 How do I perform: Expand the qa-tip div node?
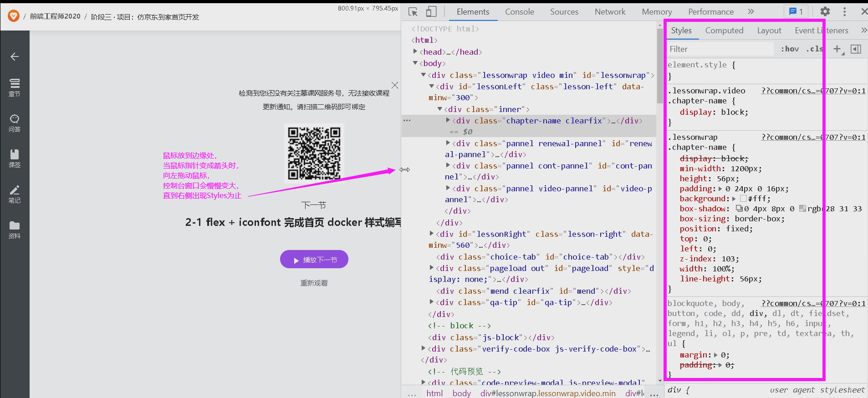pos(432,302)
